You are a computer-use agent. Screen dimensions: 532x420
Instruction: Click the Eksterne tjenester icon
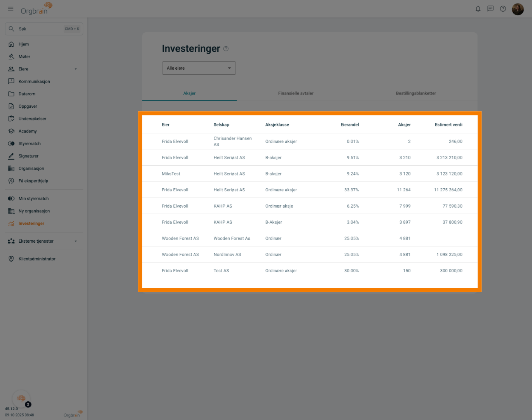(11, 241)
